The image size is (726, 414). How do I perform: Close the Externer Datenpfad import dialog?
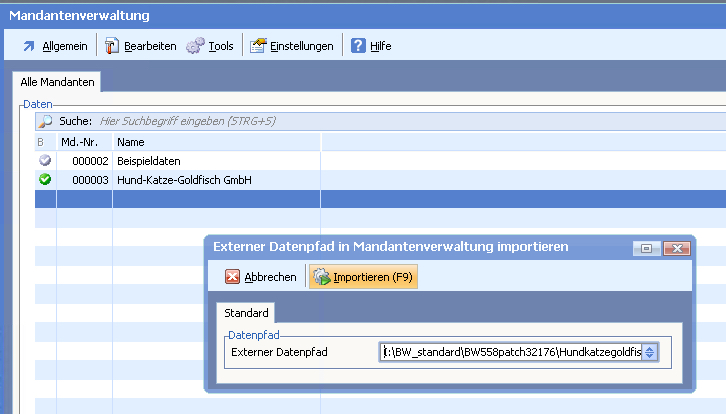tap(677, 248)
